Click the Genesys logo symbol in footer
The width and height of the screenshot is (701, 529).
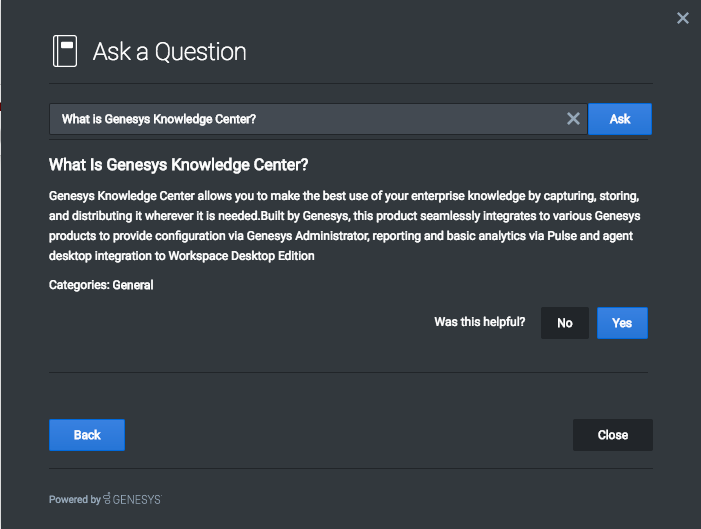(106, 499)
